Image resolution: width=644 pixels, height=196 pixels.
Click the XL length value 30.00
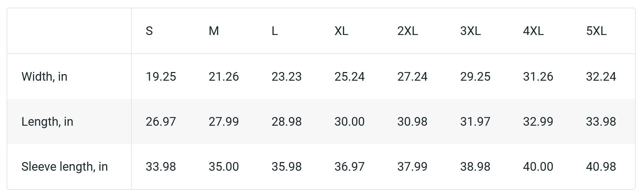(349, 122)
